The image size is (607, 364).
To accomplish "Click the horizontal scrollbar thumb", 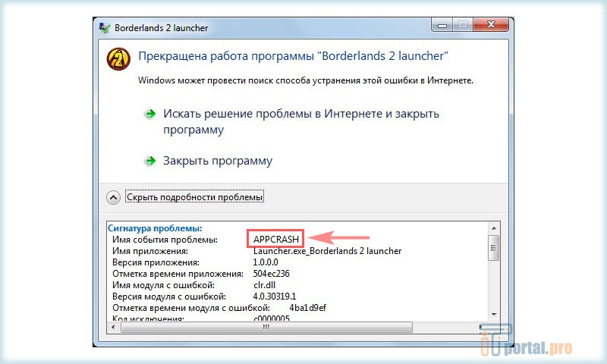I will click(x=266, y=328).
